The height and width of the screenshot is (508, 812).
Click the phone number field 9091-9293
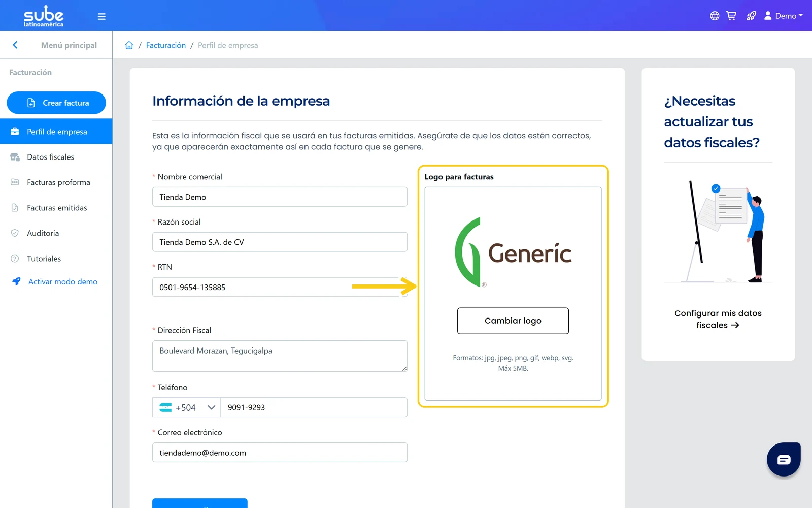[314, 407]
